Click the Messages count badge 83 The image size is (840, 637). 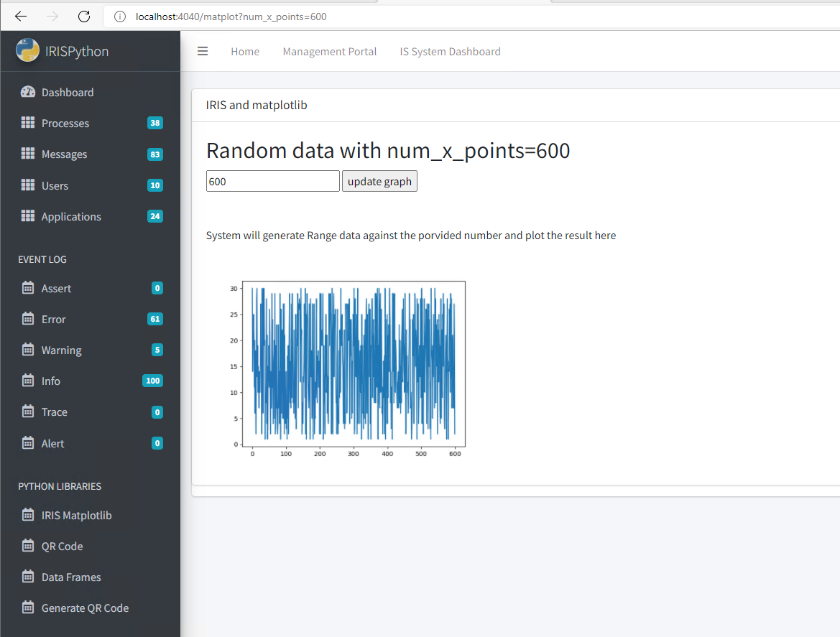pos(154,154)
